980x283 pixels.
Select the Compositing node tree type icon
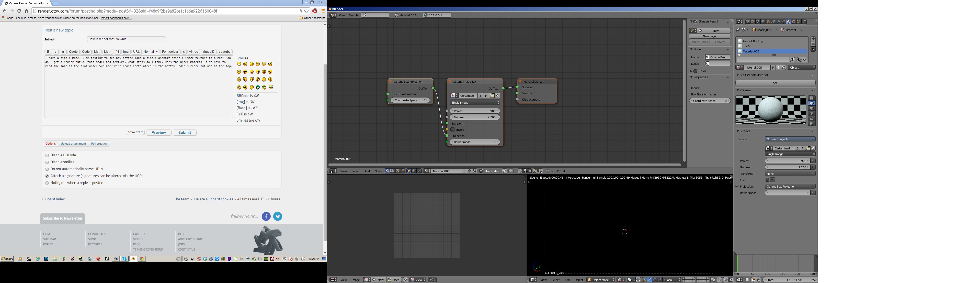392,171
